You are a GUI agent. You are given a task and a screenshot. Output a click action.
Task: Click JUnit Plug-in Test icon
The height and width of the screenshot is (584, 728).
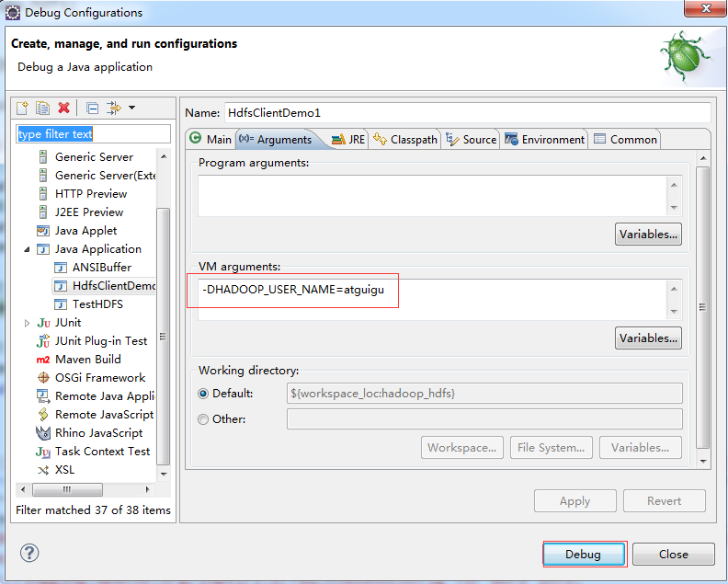(x=42, y=341)
